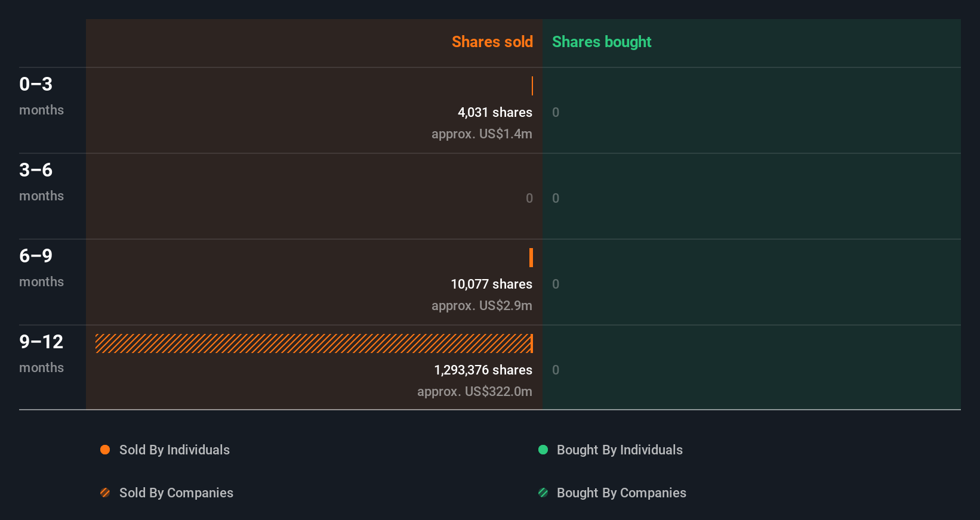Click the striped Sold By Companies legend icon

[105, 493]
